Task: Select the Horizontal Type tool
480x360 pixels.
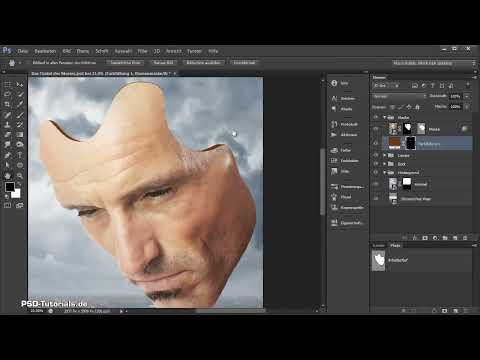Action: (x=20, y=155)
